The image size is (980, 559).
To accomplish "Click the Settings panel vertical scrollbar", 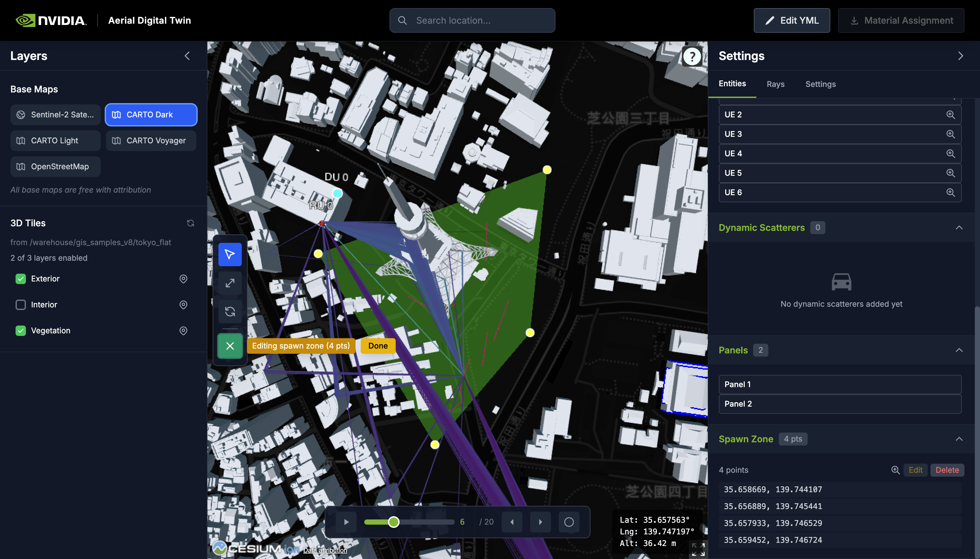I will coord(977,432).
